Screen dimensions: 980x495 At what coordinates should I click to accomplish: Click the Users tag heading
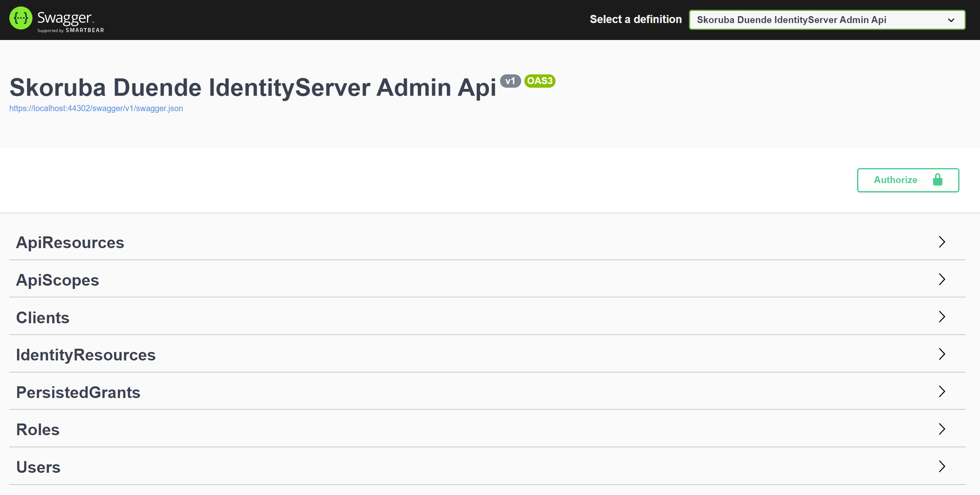pyautogui.click(x=38, y=467)
